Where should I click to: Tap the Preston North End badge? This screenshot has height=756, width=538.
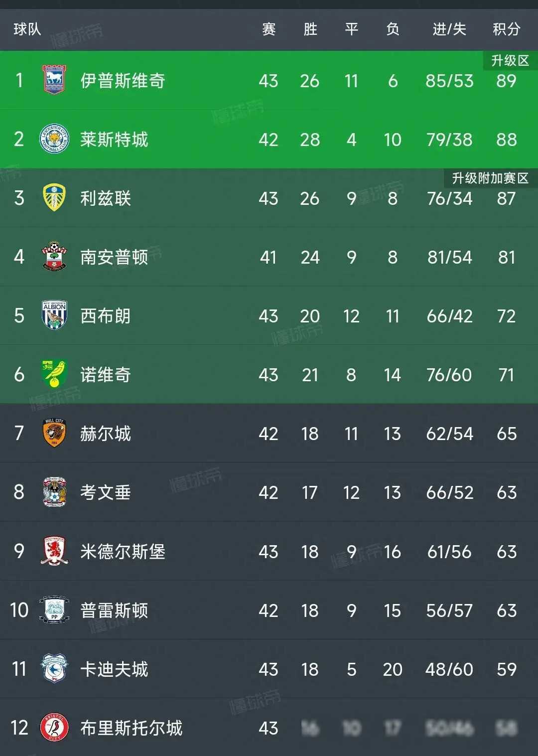click(x=54, y=609)
